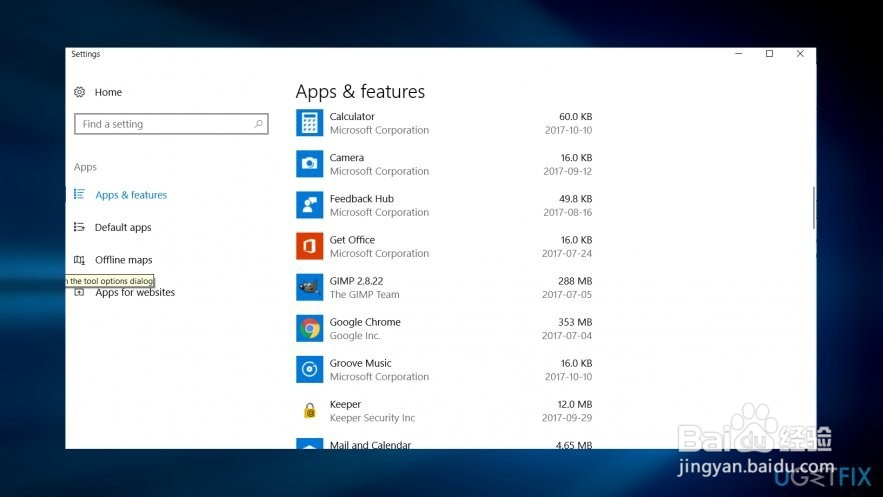Click the Apps & features page heading
Image resolution: width=883 pixels, height=497 pixels.
[360, 92]
